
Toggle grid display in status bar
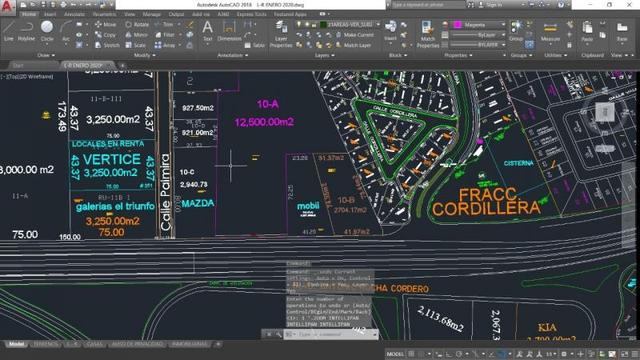click(x=411, y=354)
